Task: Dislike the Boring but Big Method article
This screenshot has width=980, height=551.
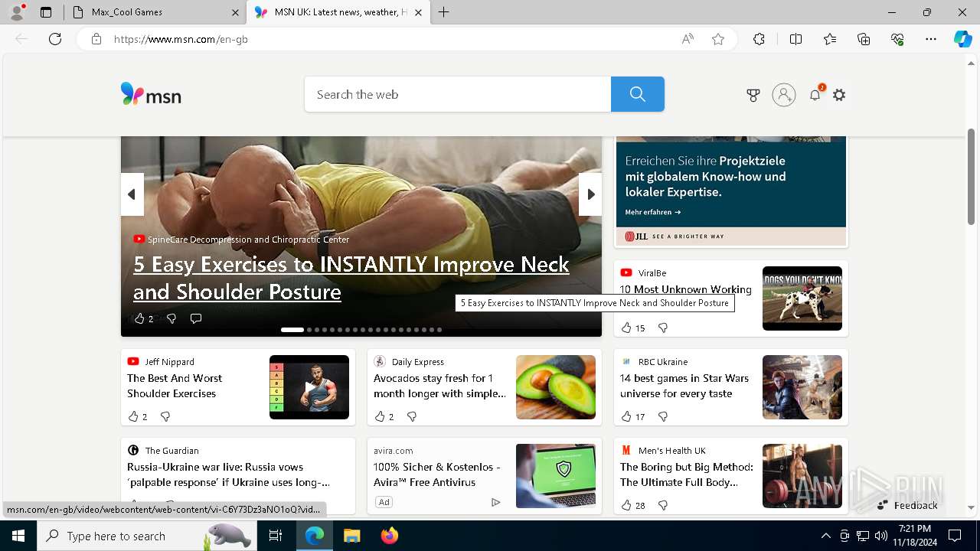Action: point(663,505)
